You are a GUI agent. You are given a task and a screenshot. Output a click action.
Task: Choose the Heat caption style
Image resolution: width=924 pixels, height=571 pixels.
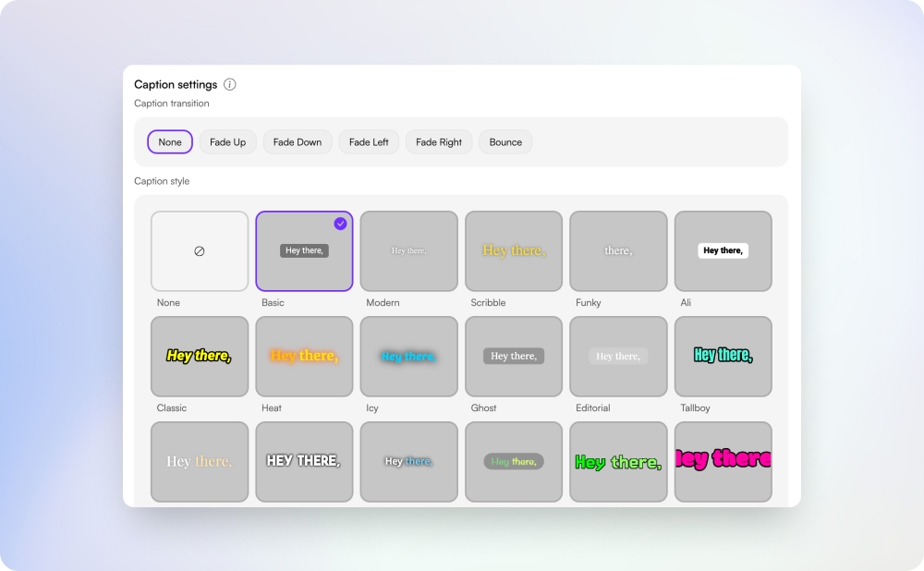304,356
